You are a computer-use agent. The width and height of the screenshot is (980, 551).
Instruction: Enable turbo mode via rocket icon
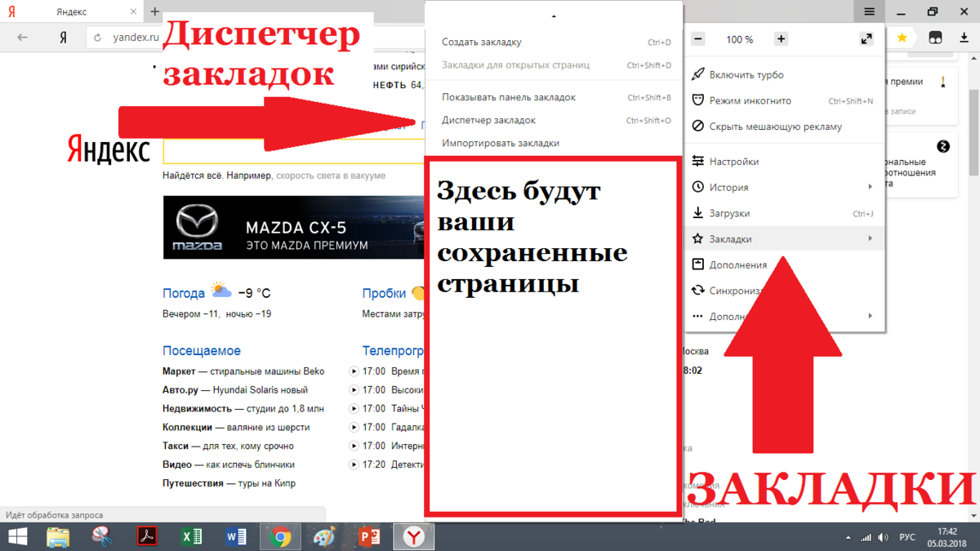point(698,74)
